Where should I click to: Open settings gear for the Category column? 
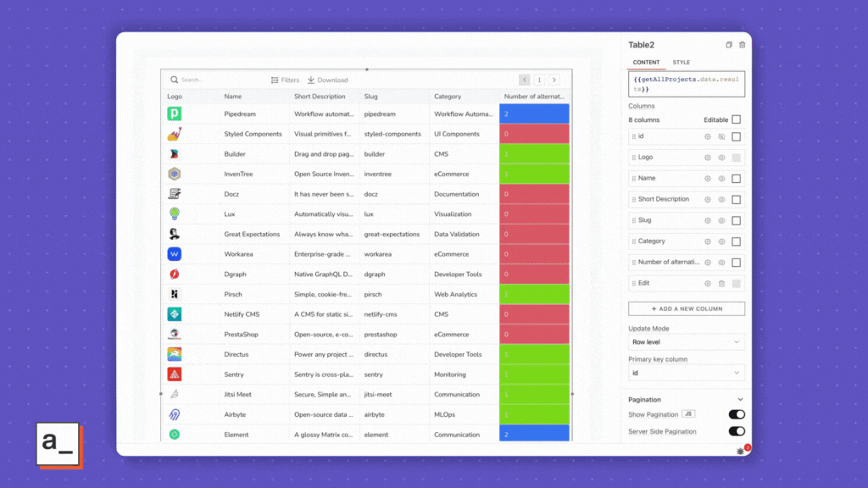[x=708, y=241]
